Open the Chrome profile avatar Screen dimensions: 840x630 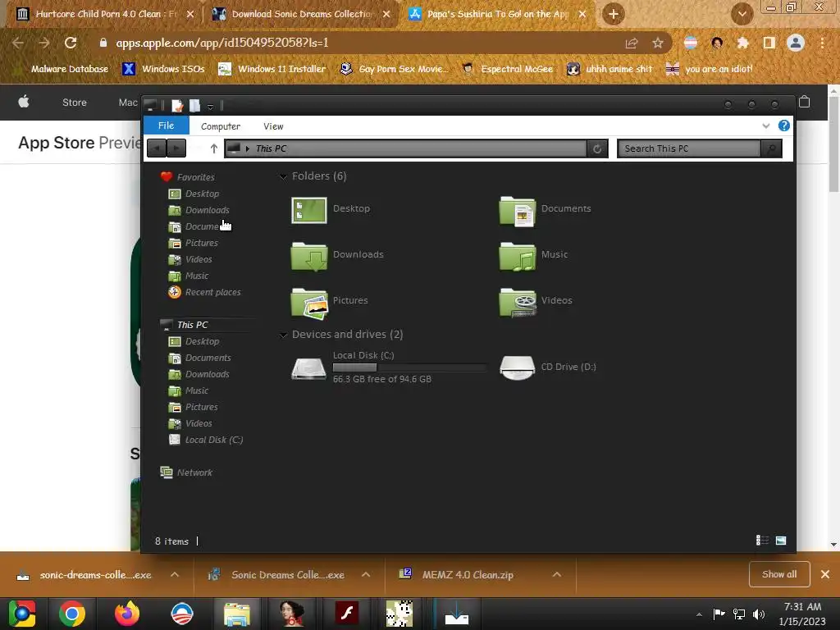tap(796, 43)
